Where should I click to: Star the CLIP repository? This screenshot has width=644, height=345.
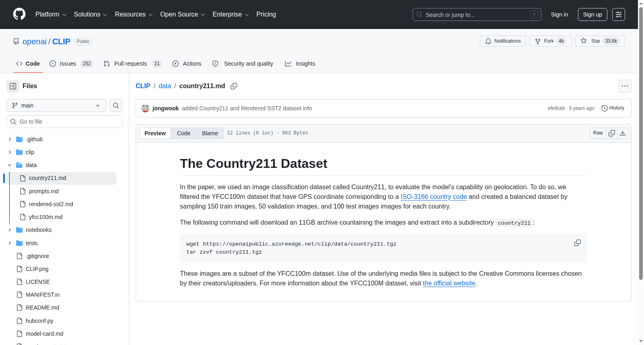pos(600,41)
